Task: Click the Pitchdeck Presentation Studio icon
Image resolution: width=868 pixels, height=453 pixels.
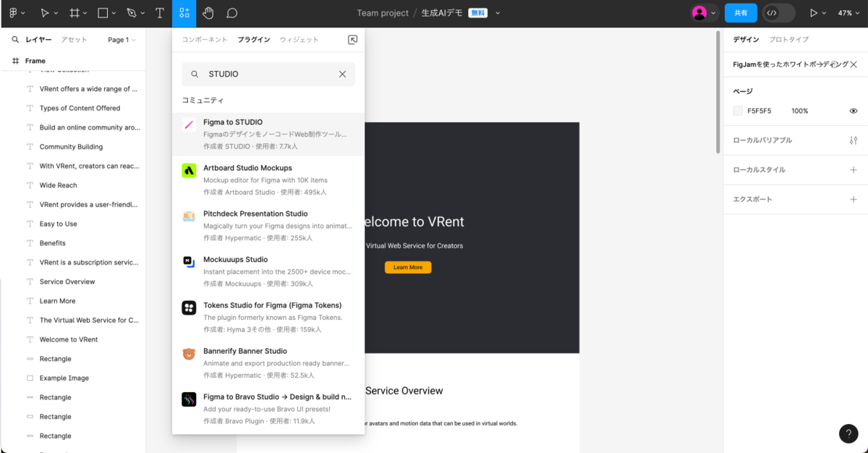Action: click(189, 216)
